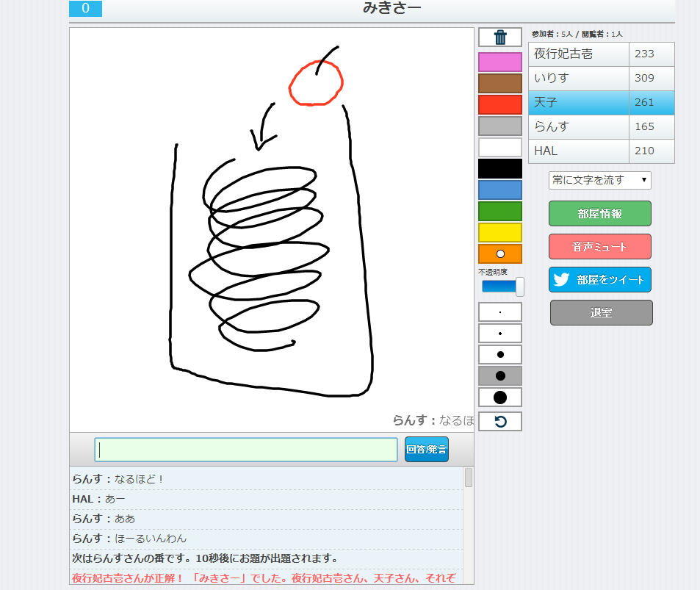Click the answer text input field
Screen dimensions: 700x590
246,450
